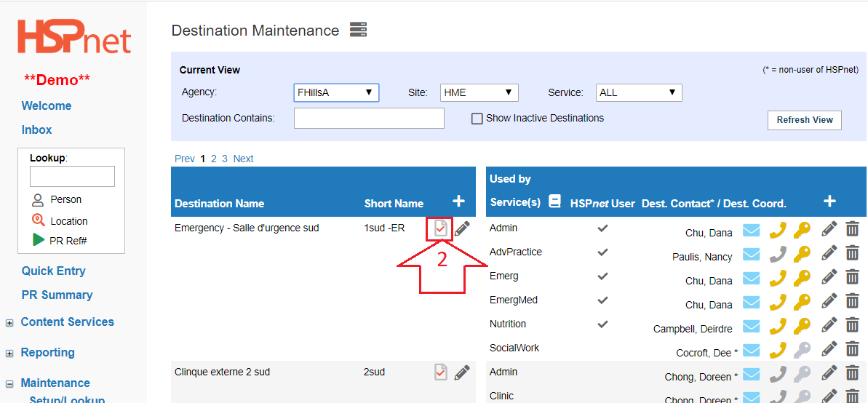Enable Show Inactive Destinations checkbox
This screenshot has height=403, width=868.
(x=477, y=119)
